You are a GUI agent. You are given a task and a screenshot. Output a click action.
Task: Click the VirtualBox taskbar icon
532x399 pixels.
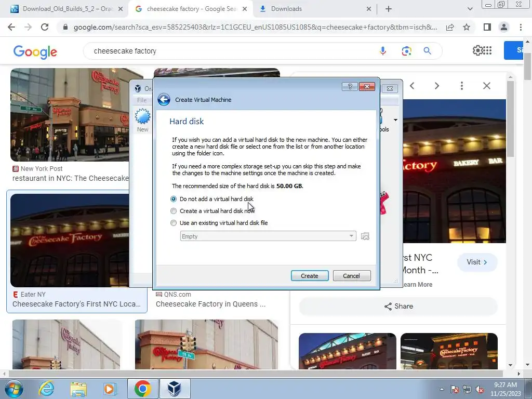[x=175, y=389]
